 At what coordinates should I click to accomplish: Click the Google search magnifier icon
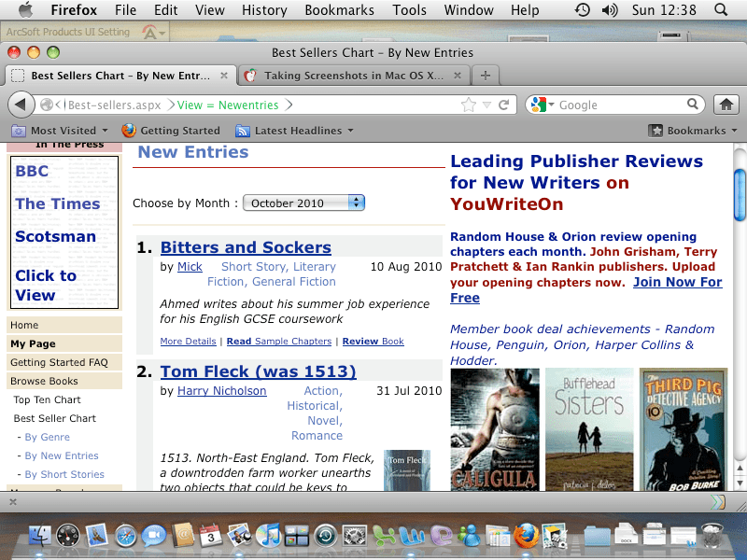coord(693,104)
